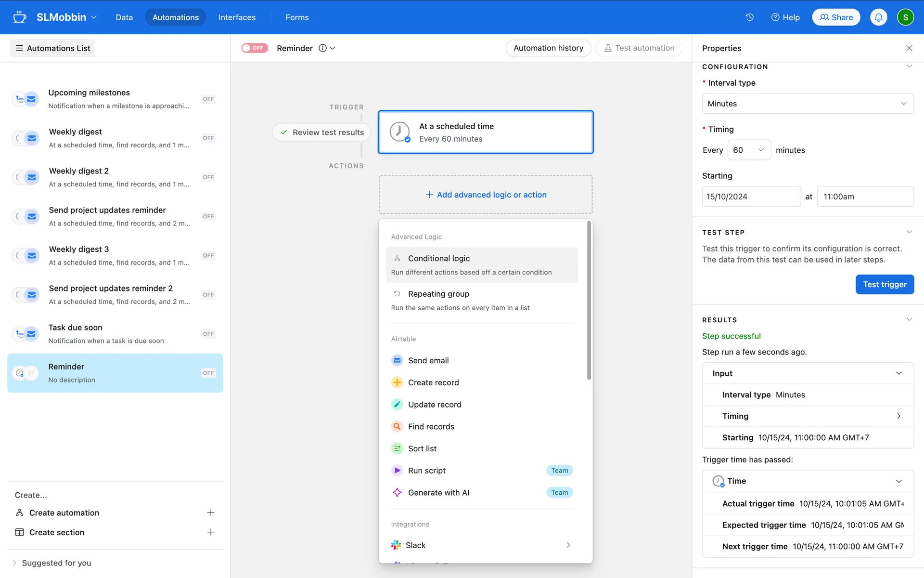924x578 pixels.
Task: Open Automation history
Action: coord(548,48)
